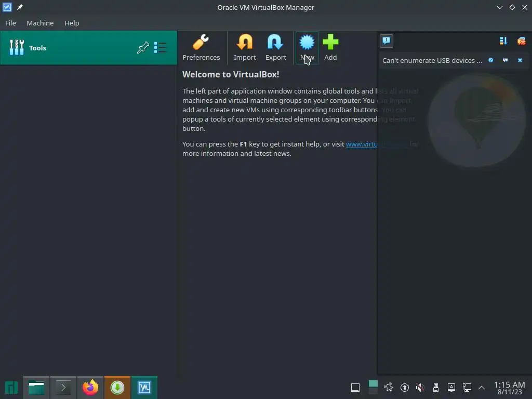The image size is (532, 399).
Task: Open the green download installer taskbar icon
Action: tap(117, 388)
